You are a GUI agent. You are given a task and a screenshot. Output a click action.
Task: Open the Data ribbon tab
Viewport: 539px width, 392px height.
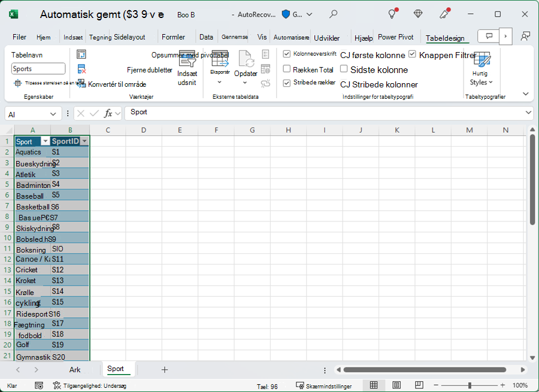coord(206,37)
